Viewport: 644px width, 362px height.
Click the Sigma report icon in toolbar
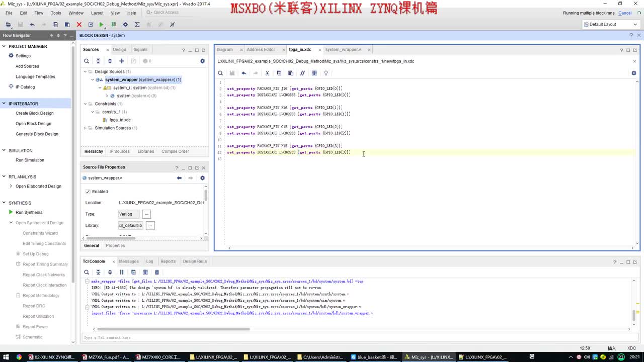click(137, 25)
